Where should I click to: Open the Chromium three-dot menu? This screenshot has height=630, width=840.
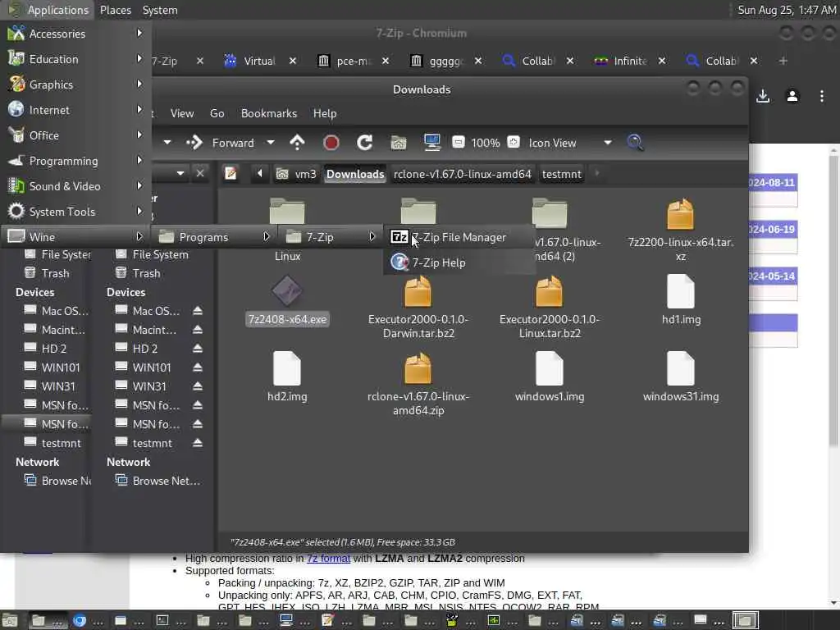(x=822, y=97)
